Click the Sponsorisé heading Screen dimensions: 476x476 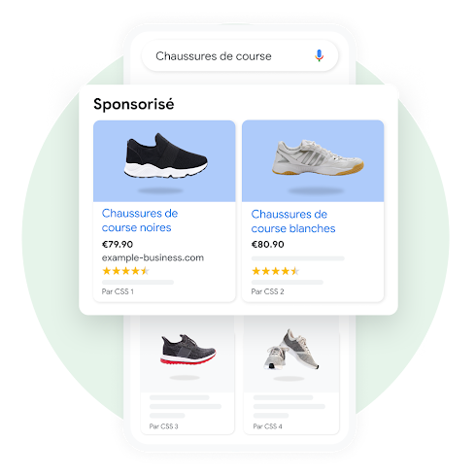(134, 104)
